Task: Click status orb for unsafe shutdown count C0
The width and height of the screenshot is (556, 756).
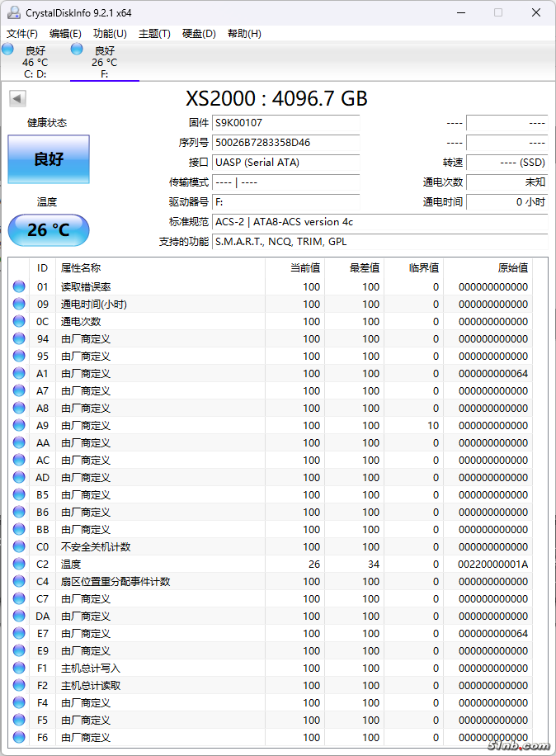Action: coord(19,547)
